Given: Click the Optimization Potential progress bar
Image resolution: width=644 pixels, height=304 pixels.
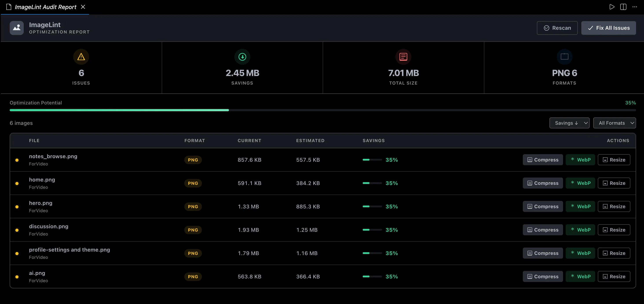Looking at the screenshot, I should pos(322,110).
